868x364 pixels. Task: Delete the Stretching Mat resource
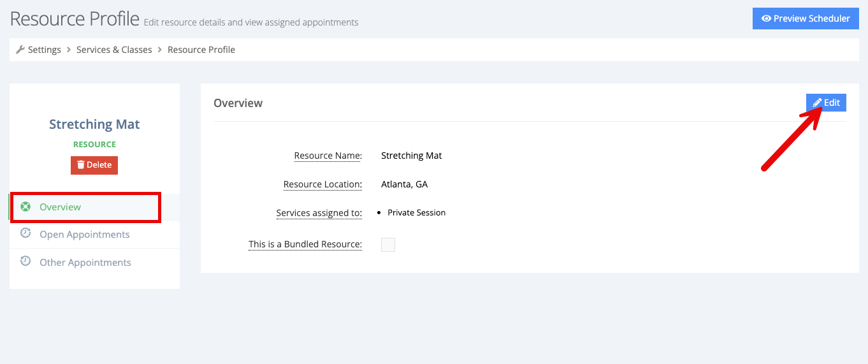(94, 165)
